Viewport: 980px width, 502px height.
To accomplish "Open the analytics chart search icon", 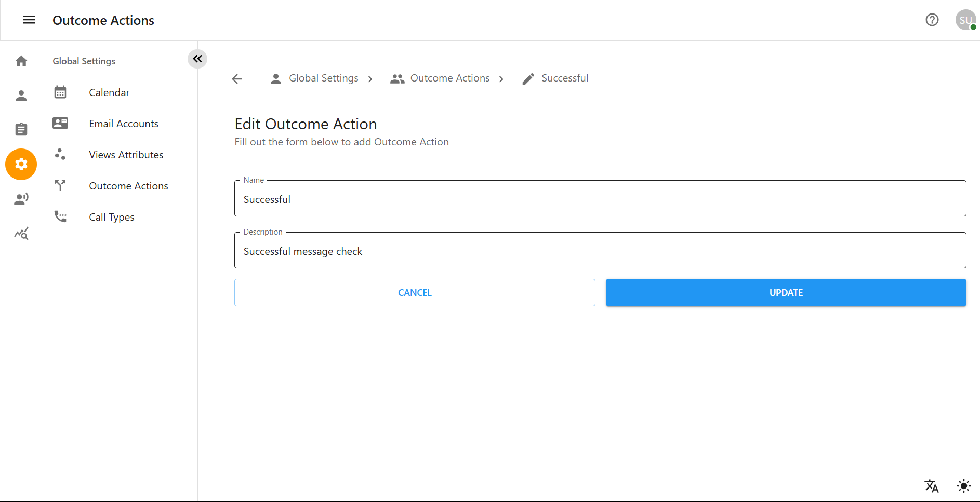I will (x=21, y=234).
